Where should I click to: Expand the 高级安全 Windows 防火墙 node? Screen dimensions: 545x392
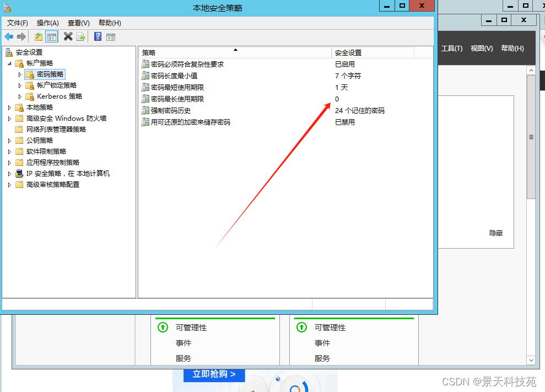point(10,119)
